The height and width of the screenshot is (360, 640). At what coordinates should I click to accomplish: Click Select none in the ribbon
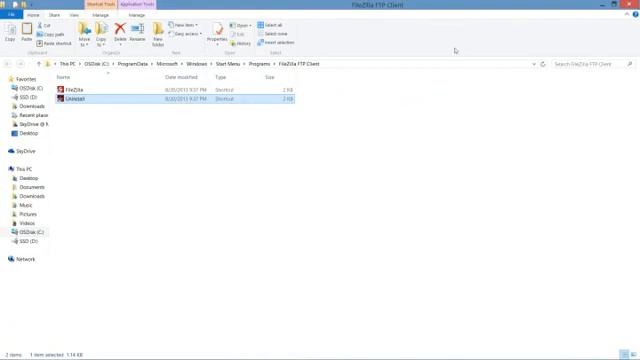pyautogui.click(x=272, y=33)
